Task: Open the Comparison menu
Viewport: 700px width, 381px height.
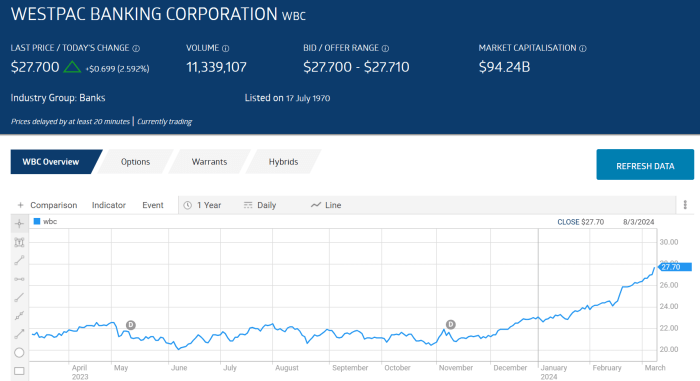Action: [54, 205]
